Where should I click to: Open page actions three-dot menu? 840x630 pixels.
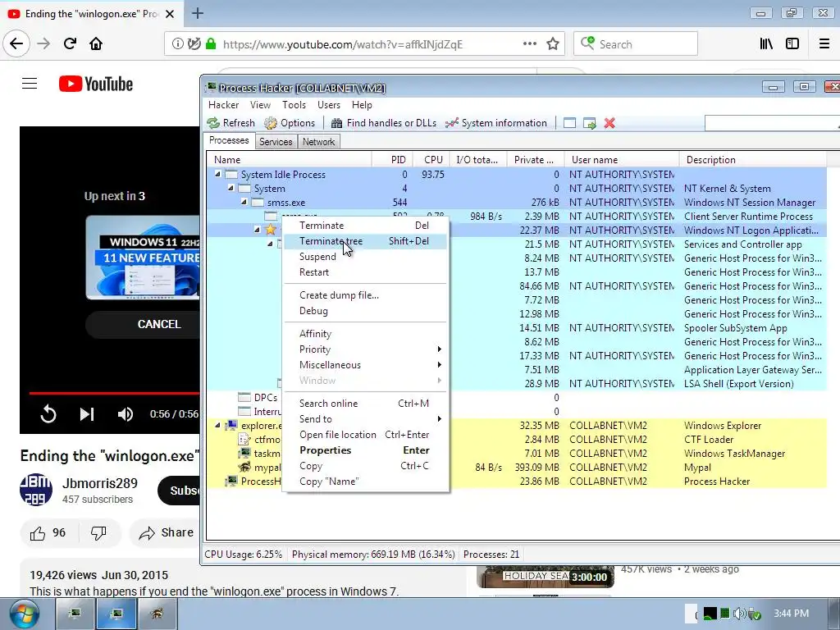[530, 43]
